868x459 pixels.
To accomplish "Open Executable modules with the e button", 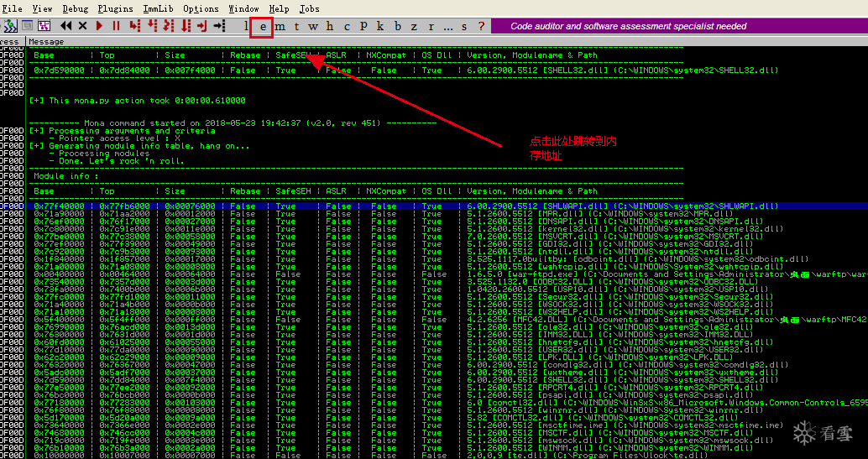I will 263,27.
